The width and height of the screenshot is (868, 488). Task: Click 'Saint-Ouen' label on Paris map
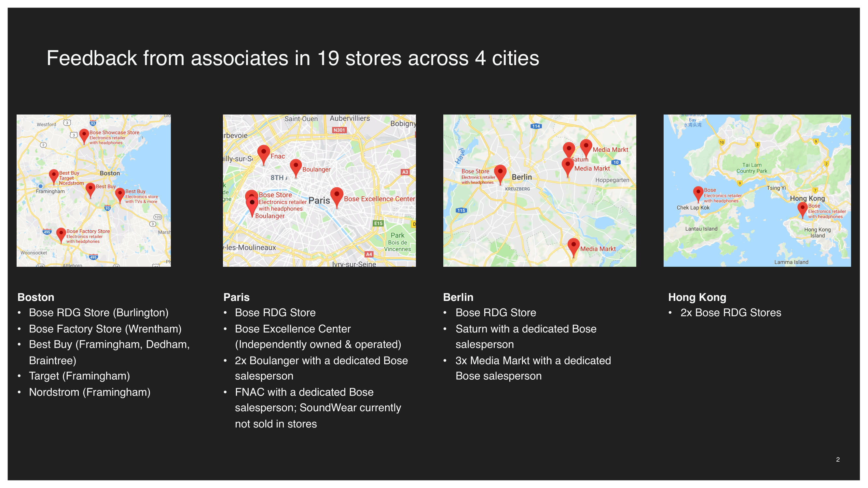click(x=301, y=119)
